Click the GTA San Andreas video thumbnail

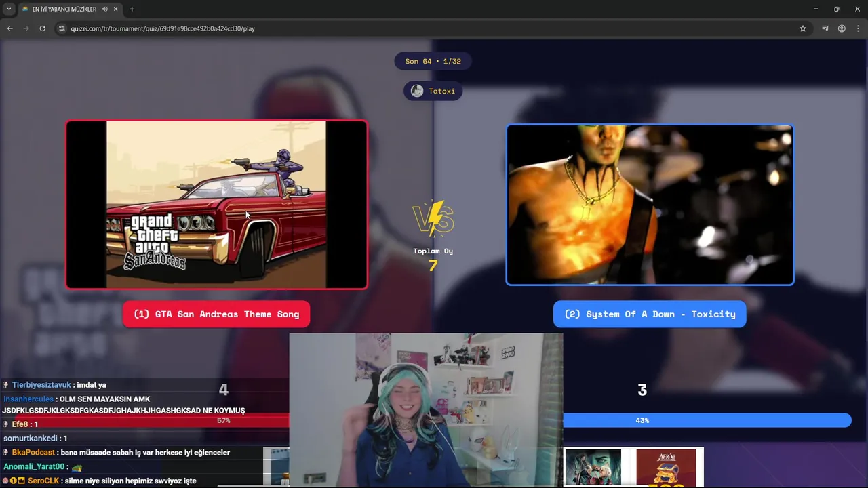(217, 205)
